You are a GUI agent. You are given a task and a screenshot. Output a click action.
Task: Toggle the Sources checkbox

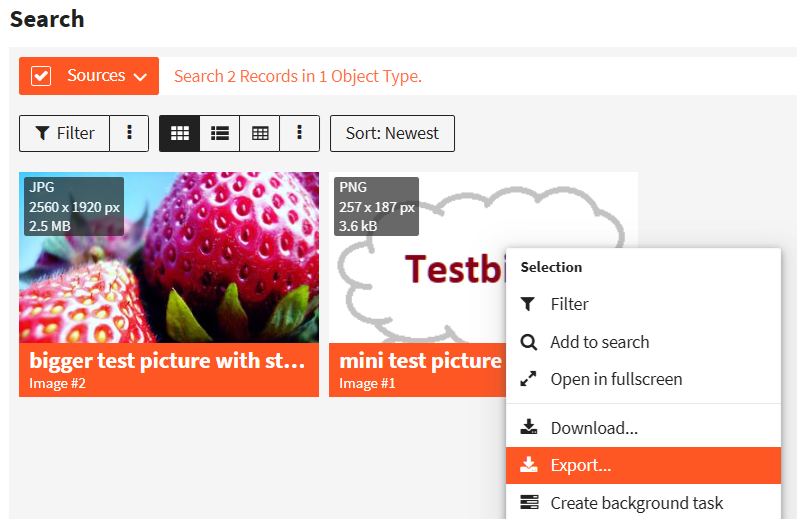click(41, 76)
